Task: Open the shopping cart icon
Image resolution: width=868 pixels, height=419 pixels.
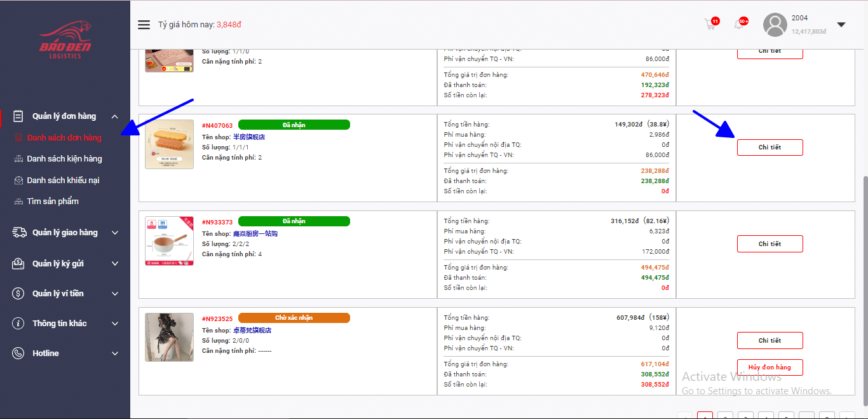Action: coord(710,25)
